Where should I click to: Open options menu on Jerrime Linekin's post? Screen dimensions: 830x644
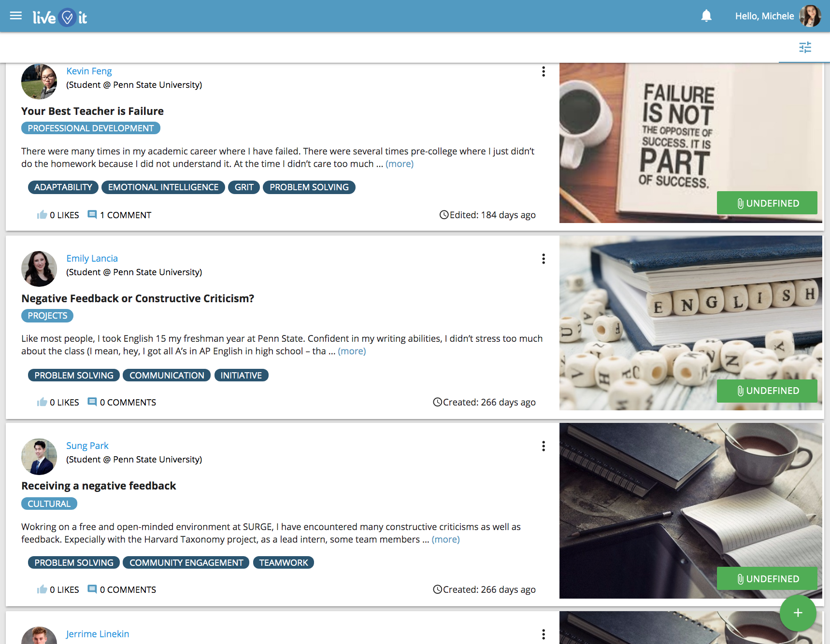[544, 634]
